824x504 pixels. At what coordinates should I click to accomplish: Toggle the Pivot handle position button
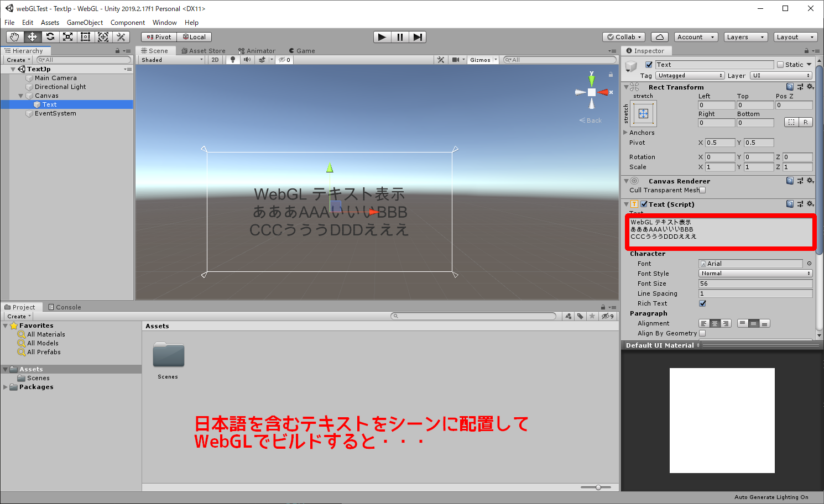click(159, 37)
